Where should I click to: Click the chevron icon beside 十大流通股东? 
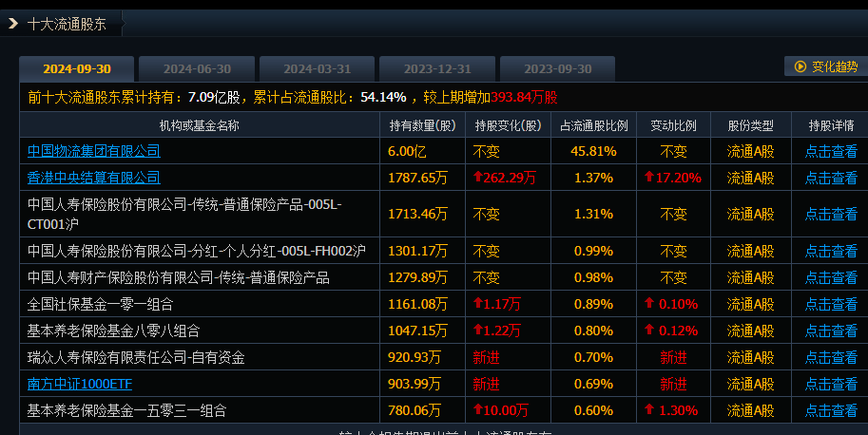(14, 24)
